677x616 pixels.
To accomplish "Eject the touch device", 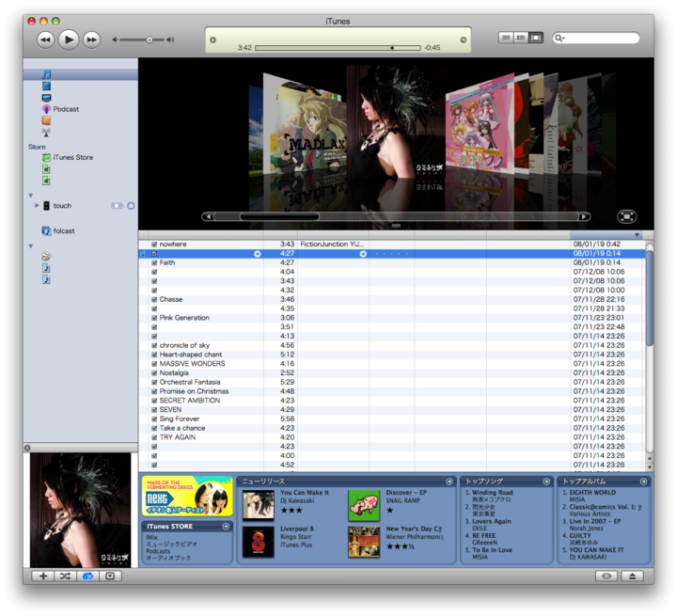I will [x=131, y=206].
